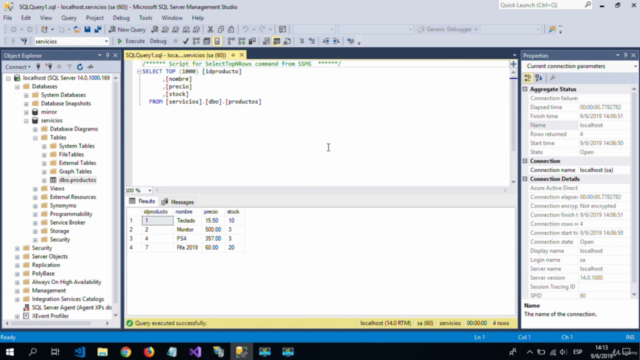Click the New Query toolbar button

coord(127,29)
